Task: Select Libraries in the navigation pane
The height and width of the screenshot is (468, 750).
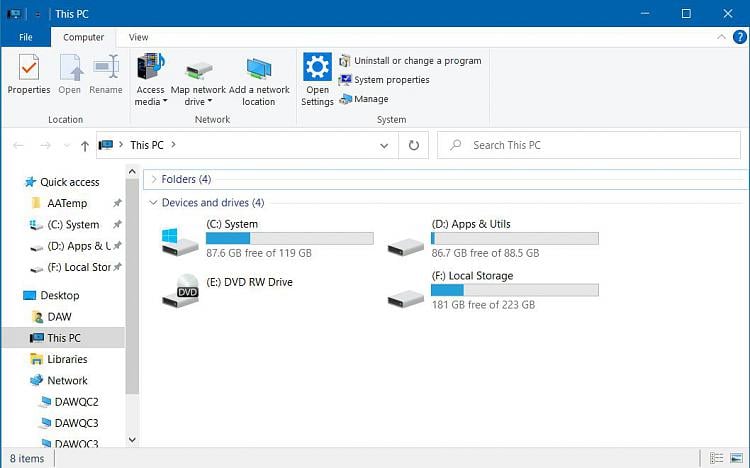Action: pos(67,359)
